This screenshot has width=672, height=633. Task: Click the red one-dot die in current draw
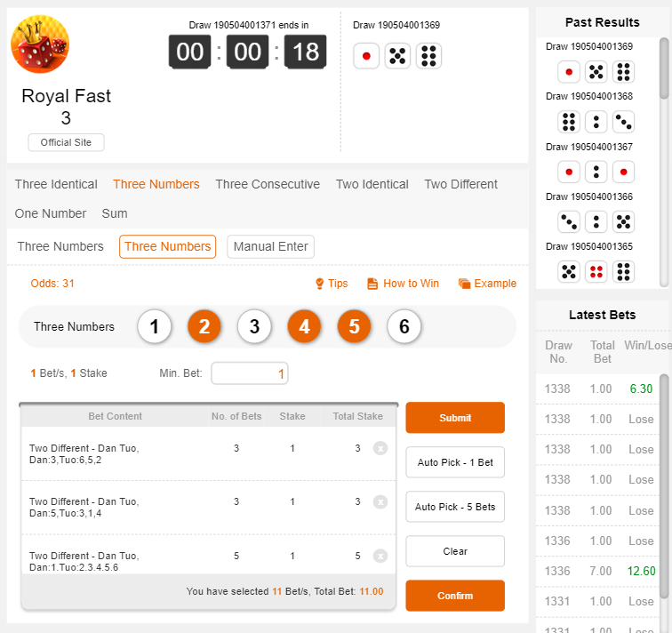coord(366,56)
